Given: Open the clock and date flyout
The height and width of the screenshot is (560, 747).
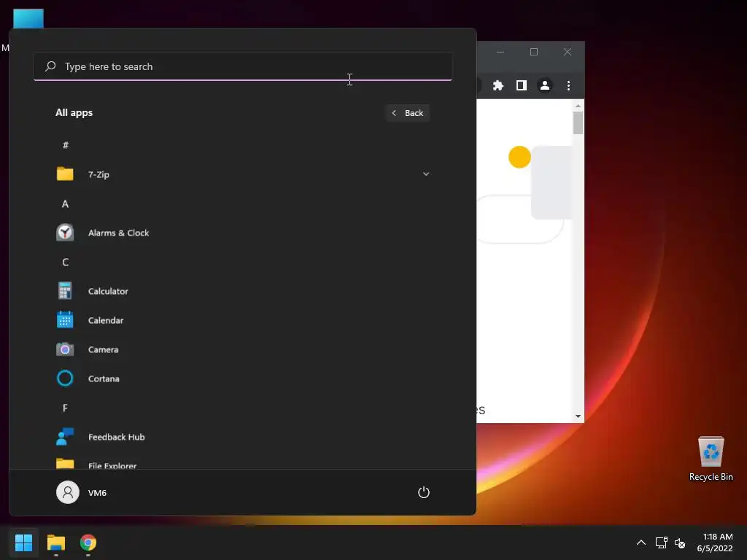Looking at the screenshot, I should coord(715,542).
